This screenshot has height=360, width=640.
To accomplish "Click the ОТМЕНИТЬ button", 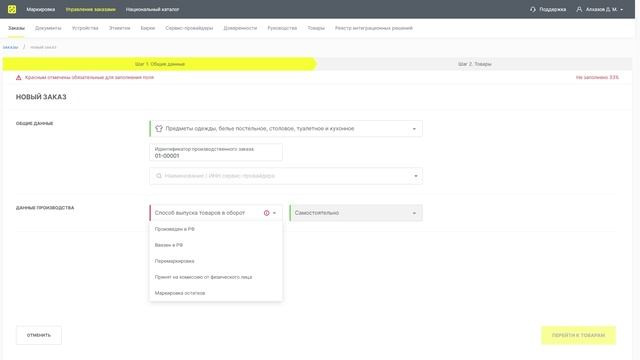I will coord(39,335).
